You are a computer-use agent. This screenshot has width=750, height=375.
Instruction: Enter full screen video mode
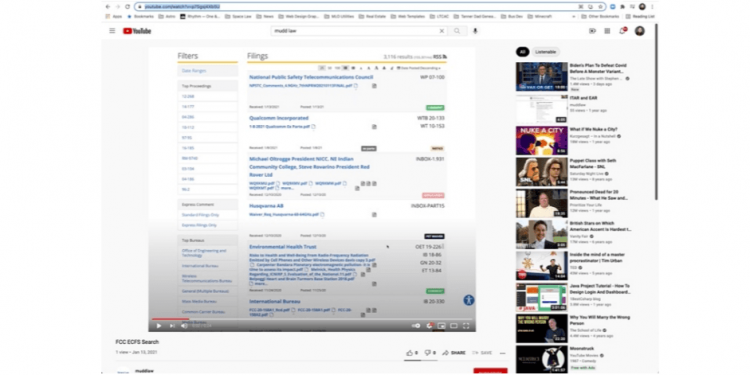[x=466, y=326]
